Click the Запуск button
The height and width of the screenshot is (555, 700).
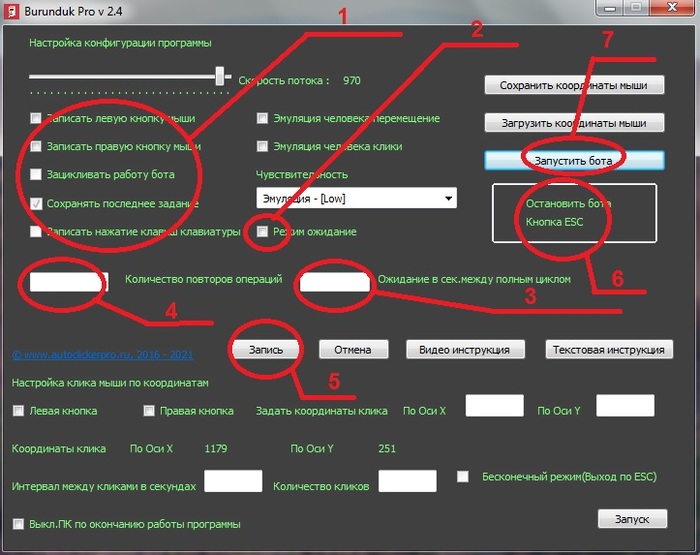[x=632, y=519]
